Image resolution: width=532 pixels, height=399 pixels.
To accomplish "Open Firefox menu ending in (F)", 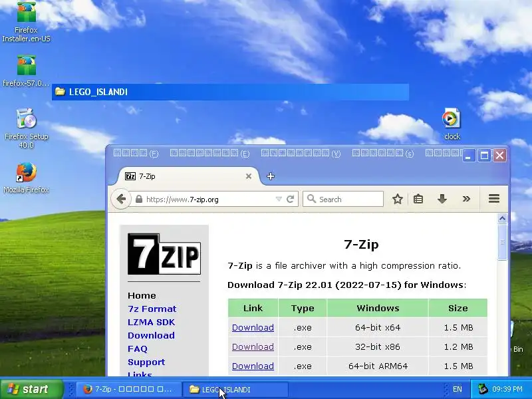I will click(136, 154).
